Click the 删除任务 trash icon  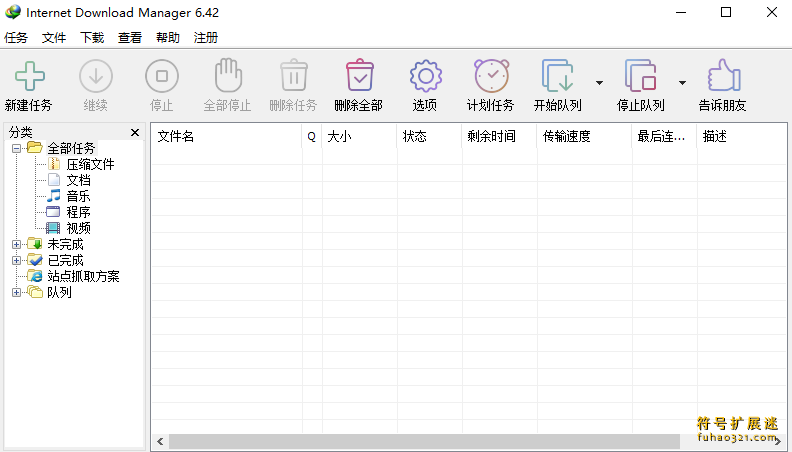293,75
